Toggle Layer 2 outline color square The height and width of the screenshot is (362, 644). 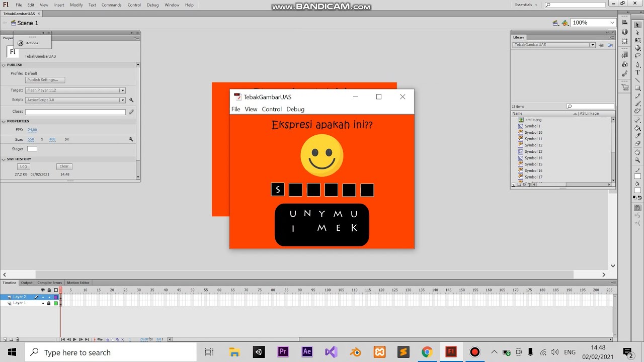pos(56,297)
